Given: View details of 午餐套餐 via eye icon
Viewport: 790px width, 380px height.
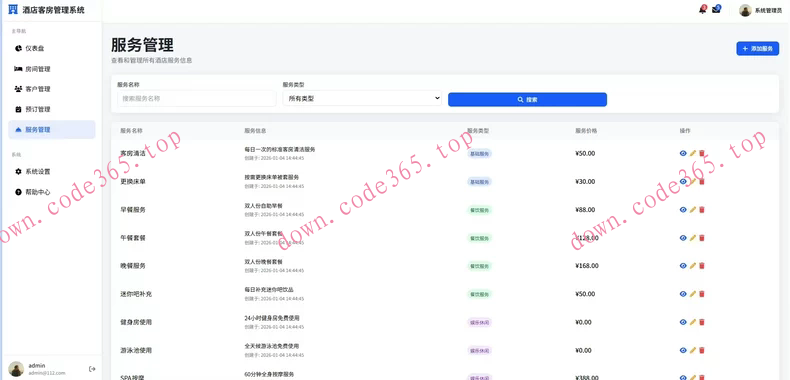Looking at the screenshot, I should click(x=683, y=238).
